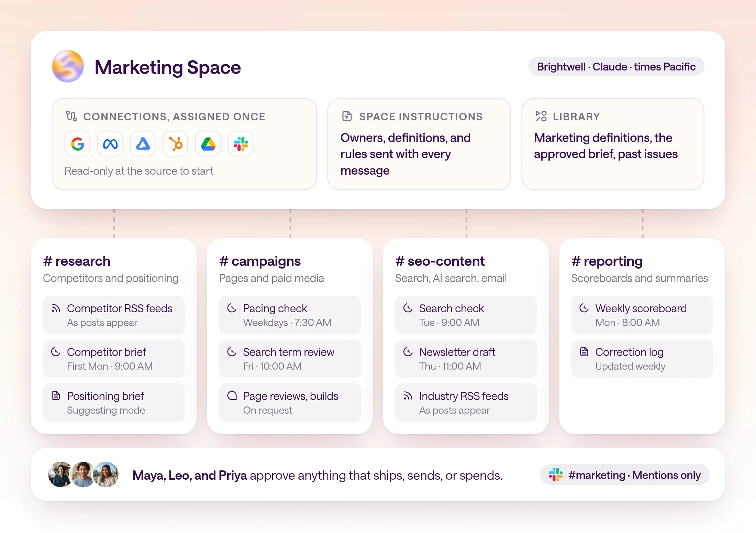Click the Library shapes icon
This screenshot has height=533, width=756.
[x=541, y=116]
